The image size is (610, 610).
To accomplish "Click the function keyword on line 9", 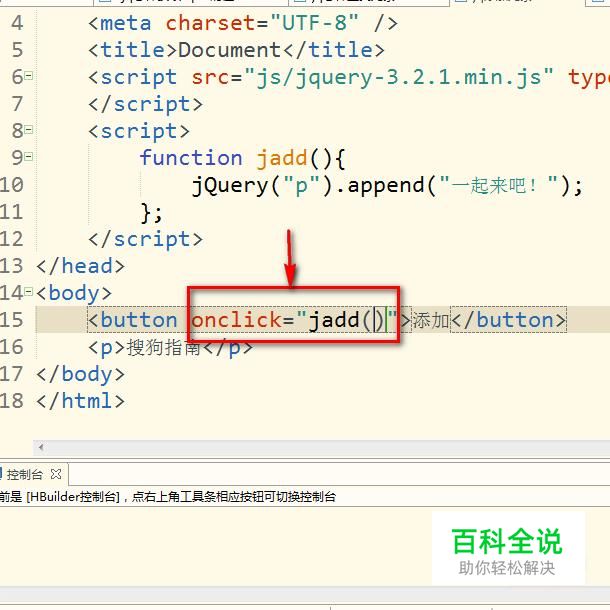I will click(191, 158).
